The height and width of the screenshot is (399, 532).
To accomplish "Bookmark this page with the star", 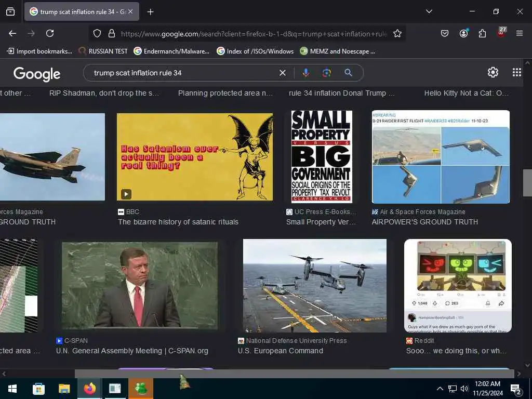I will click(x=397, y=33).
